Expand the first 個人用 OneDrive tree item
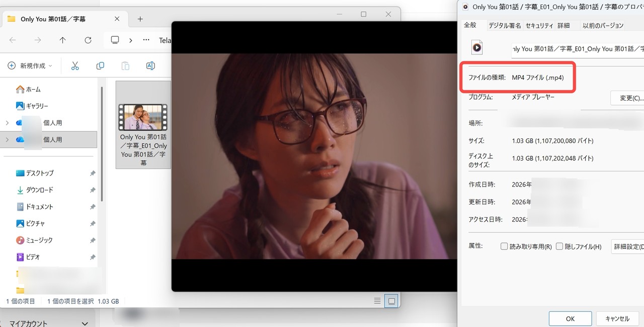The height and width of the screenshot is (327, 644). tap(7, 122)
